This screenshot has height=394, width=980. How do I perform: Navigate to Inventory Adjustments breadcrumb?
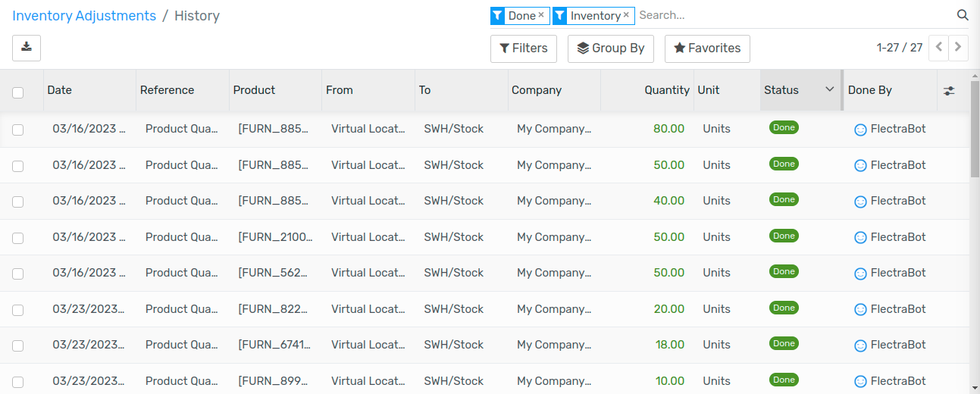tap(84, 16)
